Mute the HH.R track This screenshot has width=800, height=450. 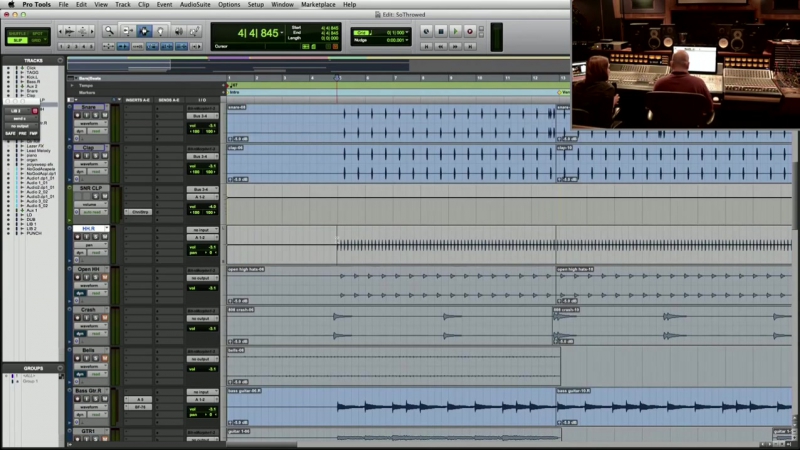(105, 237)
